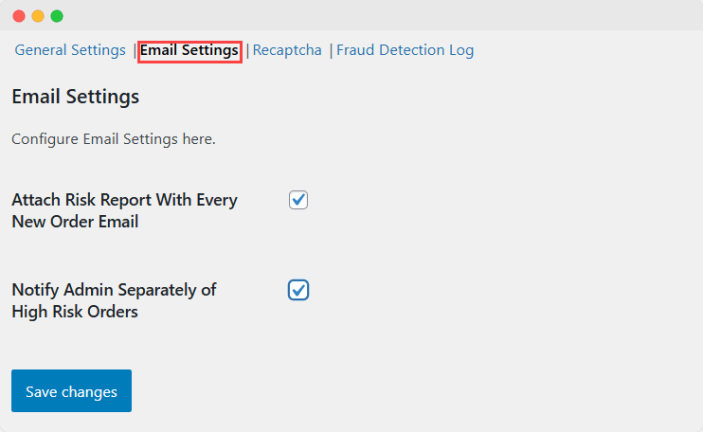Save changes to email settings
The width and height of the screenshot is (703, 432).
point(71,391)
